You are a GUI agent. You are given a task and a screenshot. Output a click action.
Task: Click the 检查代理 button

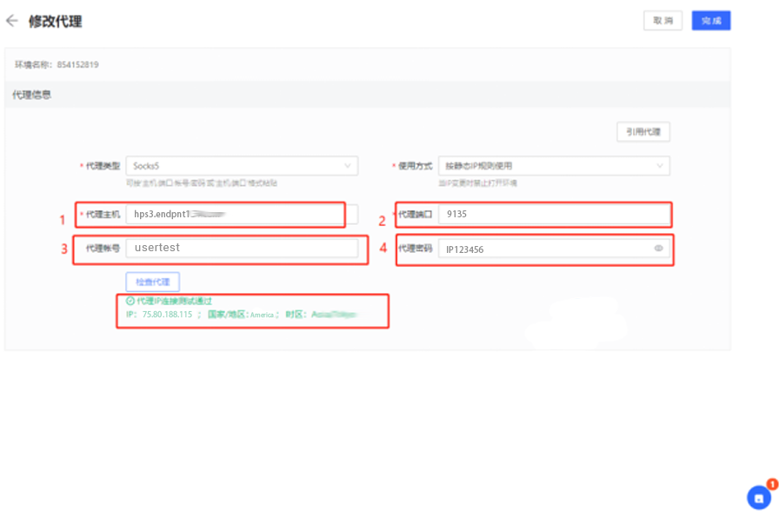pyautogui.click(x=153, y=282)
